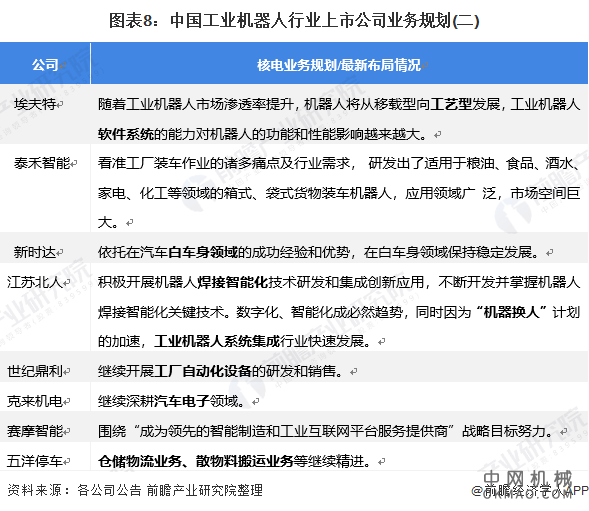Click the line starting 家电、化工等领域
This screenshot has height=511, width=589.
(339, 193)
